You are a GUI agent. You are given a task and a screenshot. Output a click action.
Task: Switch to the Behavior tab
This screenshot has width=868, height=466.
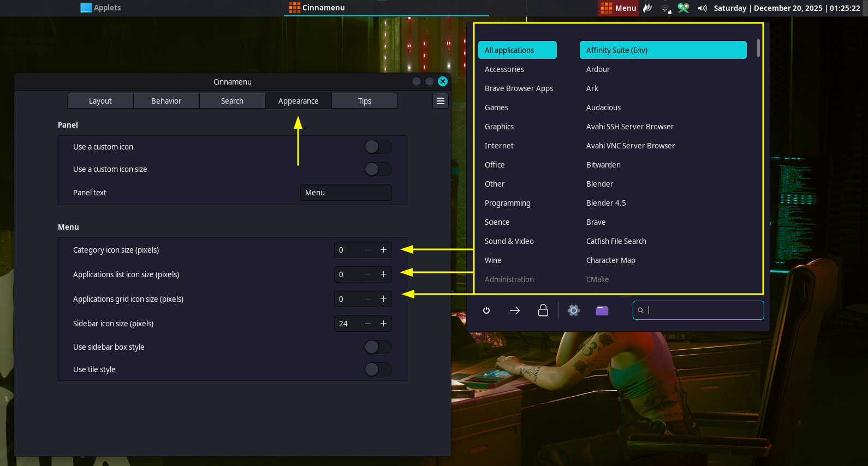tap(166, 101)
